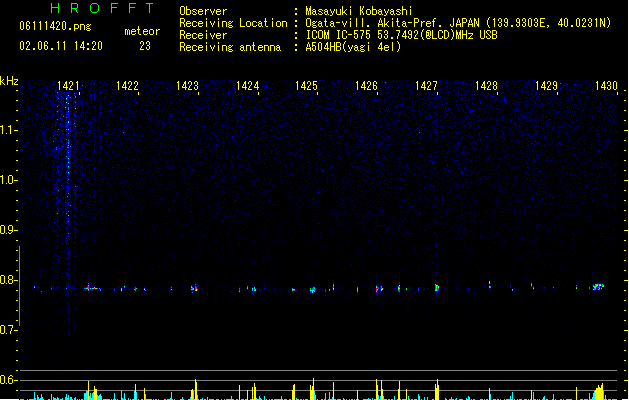Click the 0.8 kHz frequency label
This screenshot has width=629, height=400.
tap(8, 280)
